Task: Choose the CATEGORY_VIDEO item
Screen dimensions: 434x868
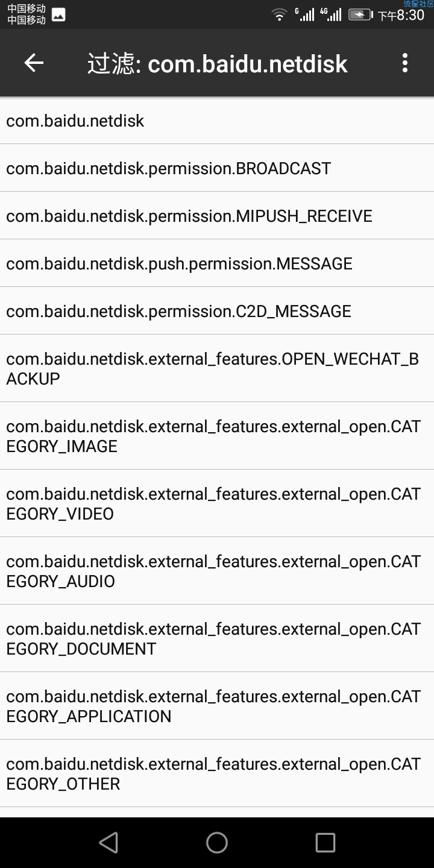Action: click(217, 503)
